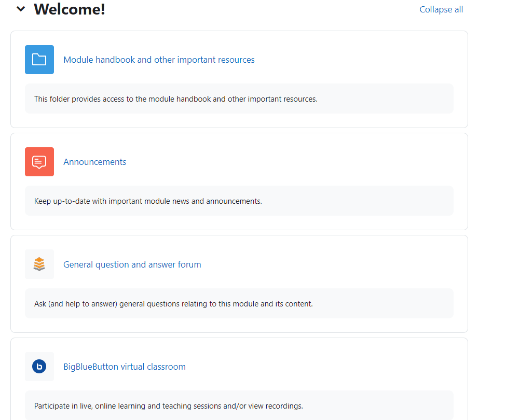Screen dimensions: 506x420
Task: Click the 'Ask (and help to answer)' description
Action: pos(173,303)
